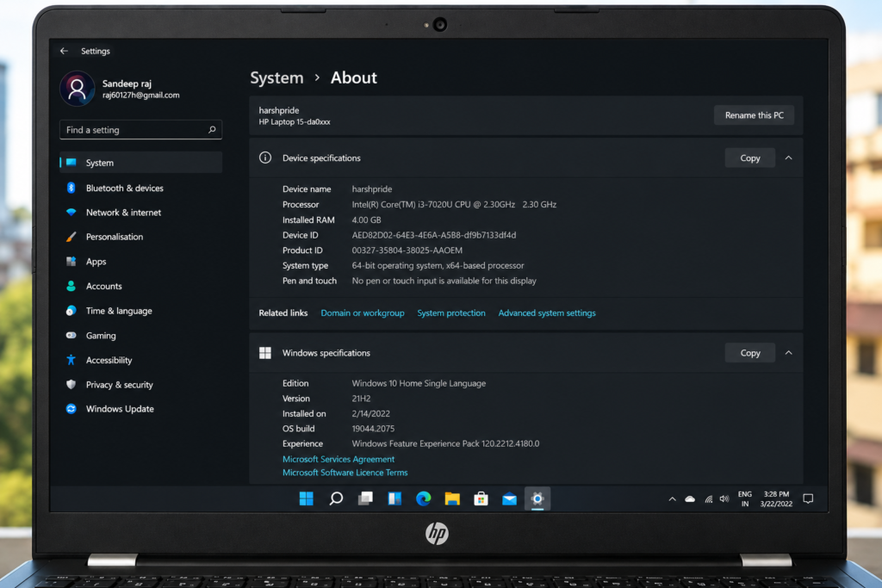Image resolution: width=882 pixels, height=588 pixels.
Task: Click the Privacy shield icon
Action: point(71,385)
